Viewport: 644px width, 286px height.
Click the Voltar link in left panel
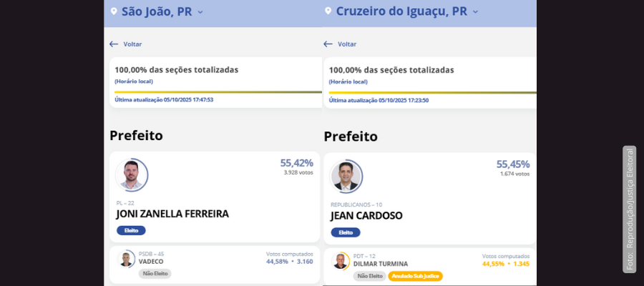(x=132, y=44)
